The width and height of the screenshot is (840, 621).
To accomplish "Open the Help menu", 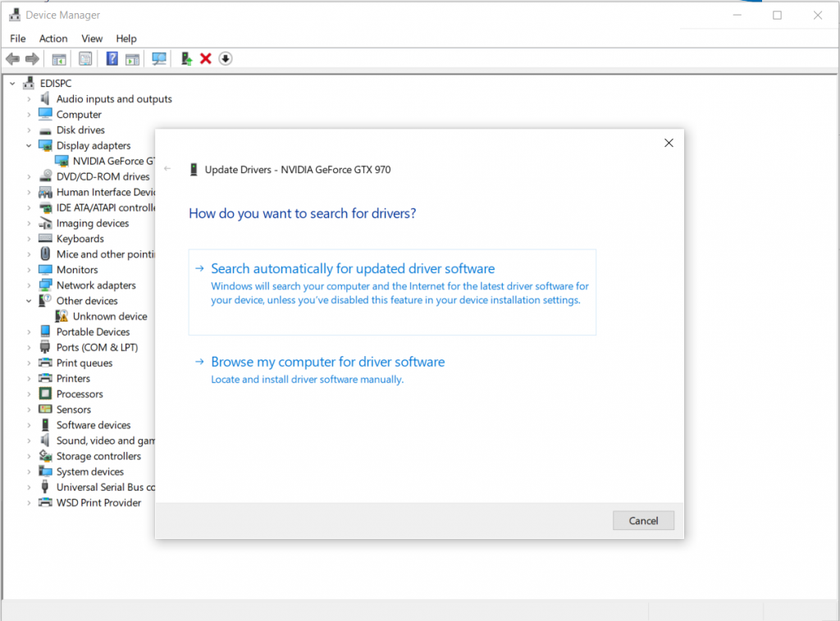I will [x=126, y=39].
